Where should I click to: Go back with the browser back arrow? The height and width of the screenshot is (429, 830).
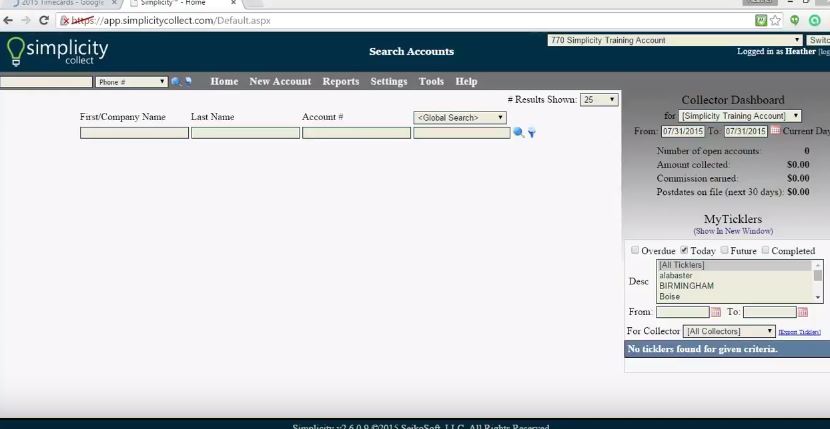tap(8, 21)
